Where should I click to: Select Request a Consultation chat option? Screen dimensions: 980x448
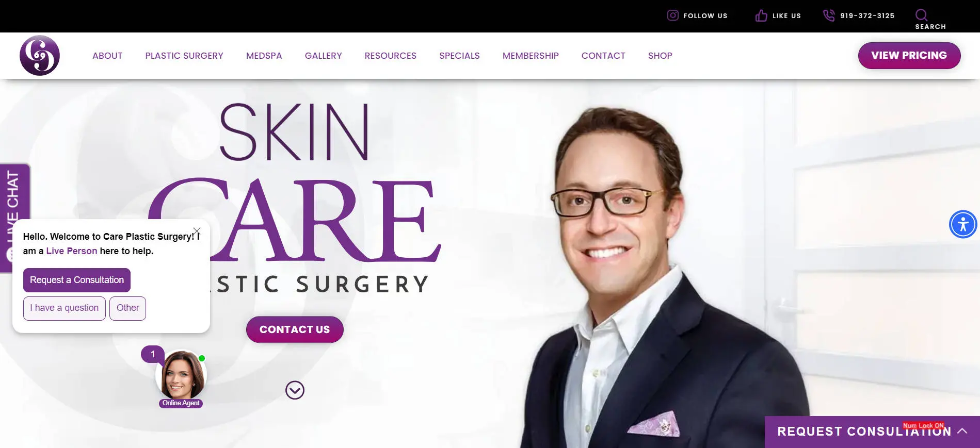click(77, 280)
